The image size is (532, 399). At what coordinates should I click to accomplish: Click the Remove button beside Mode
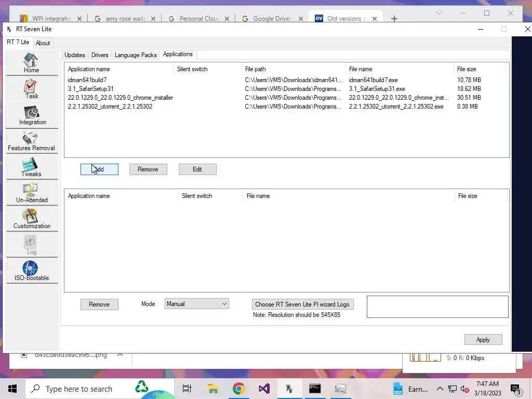(x=99, y=304)
